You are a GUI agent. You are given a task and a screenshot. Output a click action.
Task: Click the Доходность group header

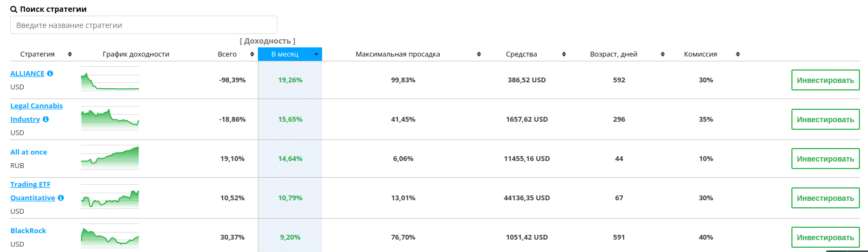pos(268,41)
